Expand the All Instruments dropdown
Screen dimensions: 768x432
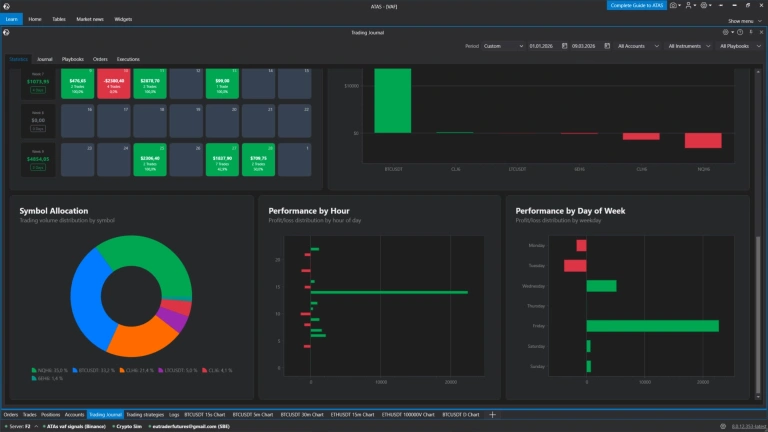tap(689, 46)
